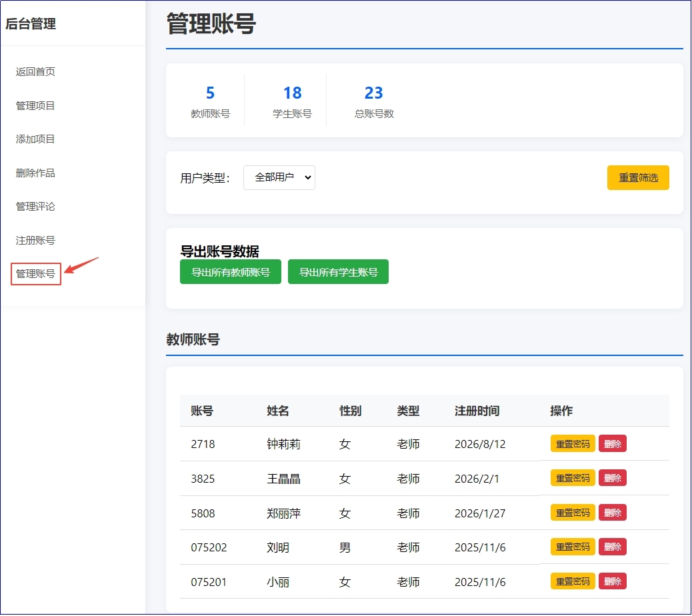Click the 重置筛选 button
This screenshot has width=692, height=616.
[x=638, y=177]
